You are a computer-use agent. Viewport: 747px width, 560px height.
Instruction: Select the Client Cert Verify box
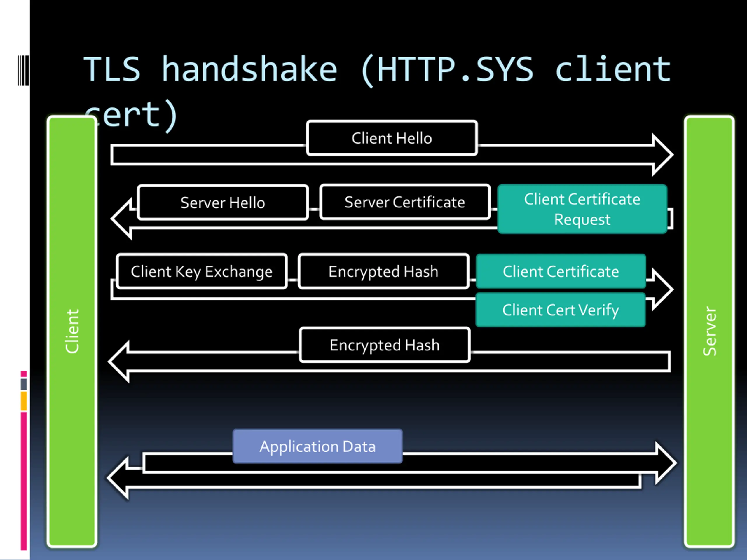561,310
